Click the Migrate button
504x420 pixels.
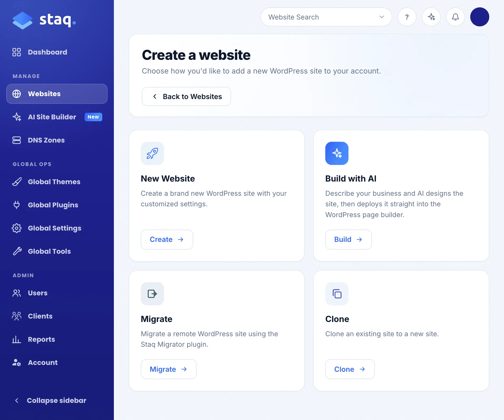(x=169, y=369)
